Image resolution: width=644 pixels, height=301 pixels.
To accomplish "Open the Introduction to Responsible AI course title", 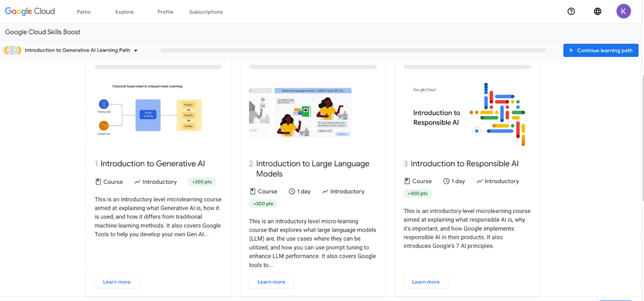I will 465,164.
